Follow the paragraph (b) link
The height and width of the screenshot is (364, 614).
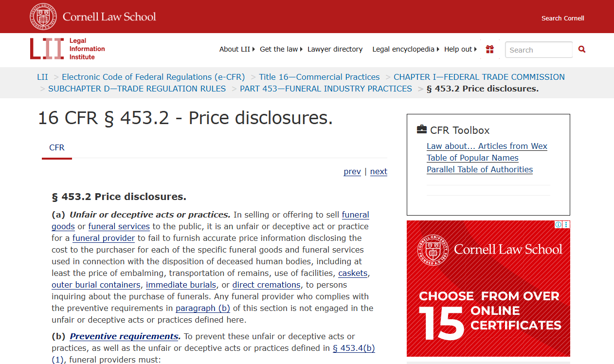click(x=203, y=308)
